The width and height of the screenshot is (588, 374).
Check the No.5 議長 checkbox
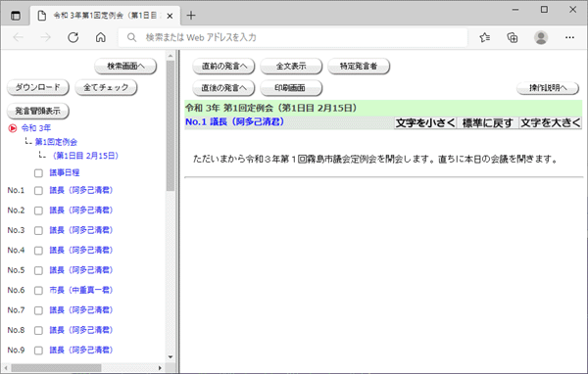[38, 270]
